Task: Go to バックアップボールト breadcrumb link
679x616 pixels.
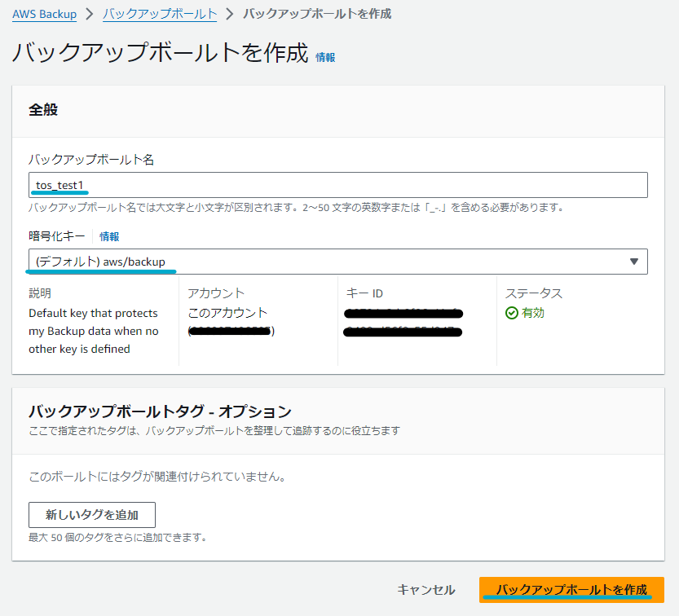Action: pos(160,15)
